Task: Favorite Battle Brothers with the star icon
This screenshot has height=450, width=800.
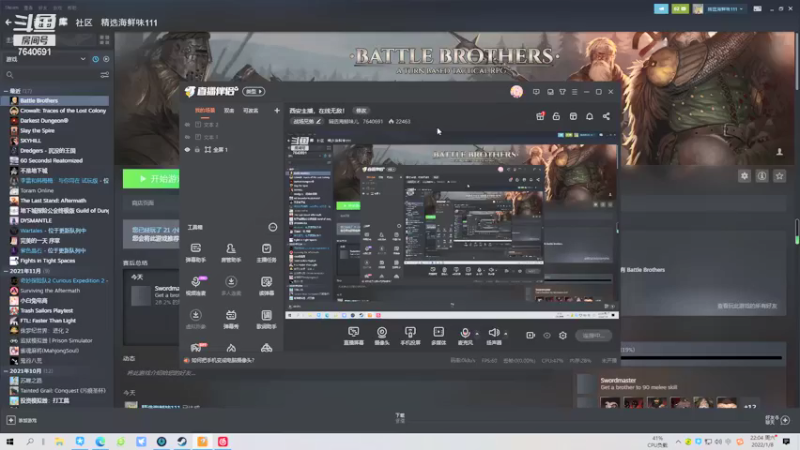Action: coord(779,176)
